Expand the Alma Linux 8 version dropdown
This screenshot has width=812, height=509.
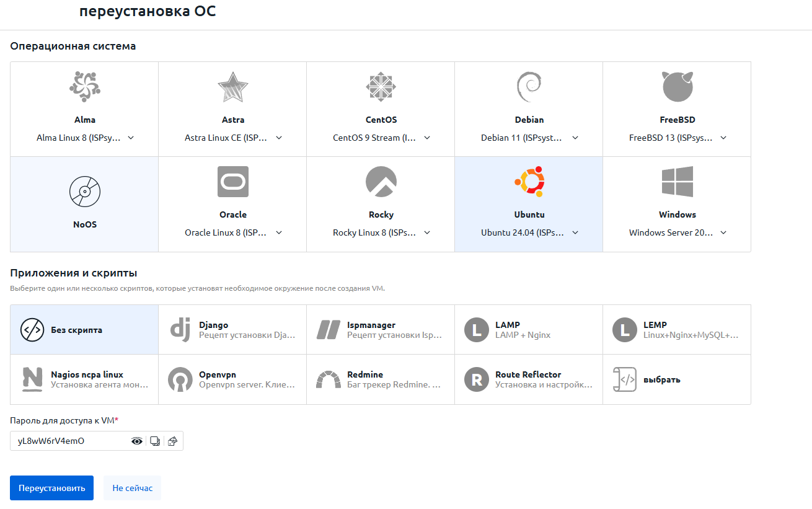click(x=85, y=138)
